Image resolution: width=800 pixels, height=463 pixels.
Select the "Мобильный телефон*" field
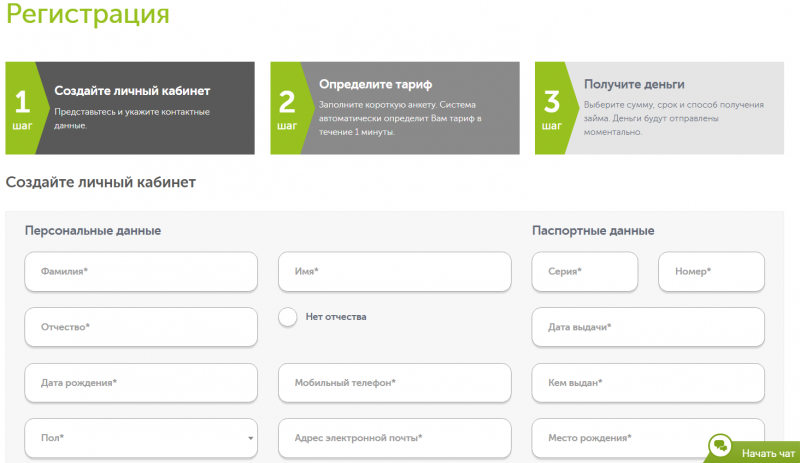click(x=394, y=383)
